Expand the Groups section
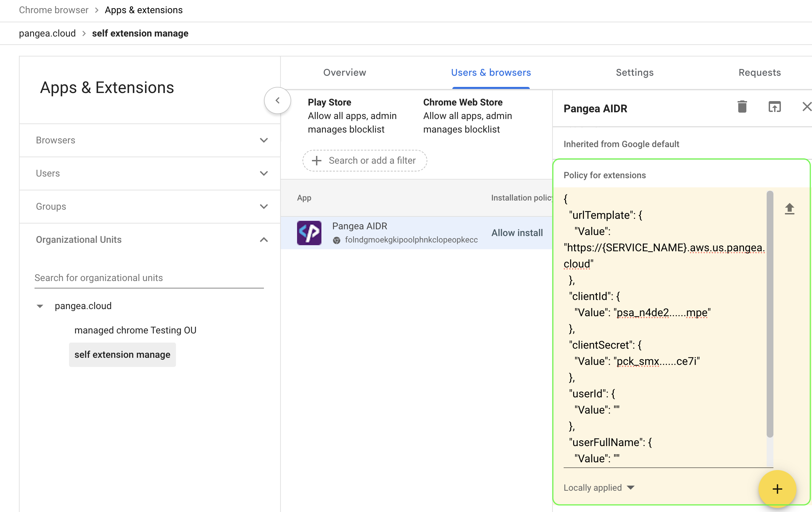 coord(150,207)
